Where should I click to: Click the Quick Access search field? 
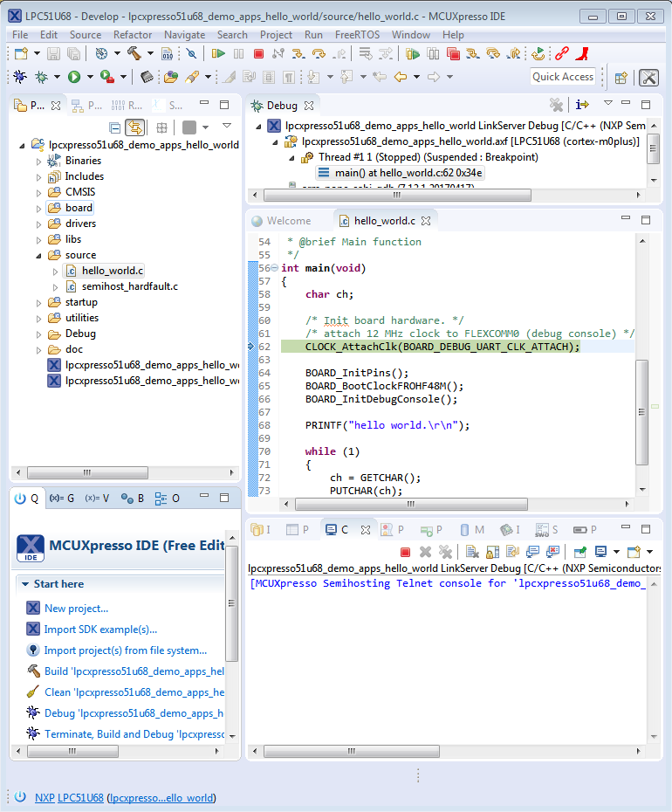[x=563, y=77]
